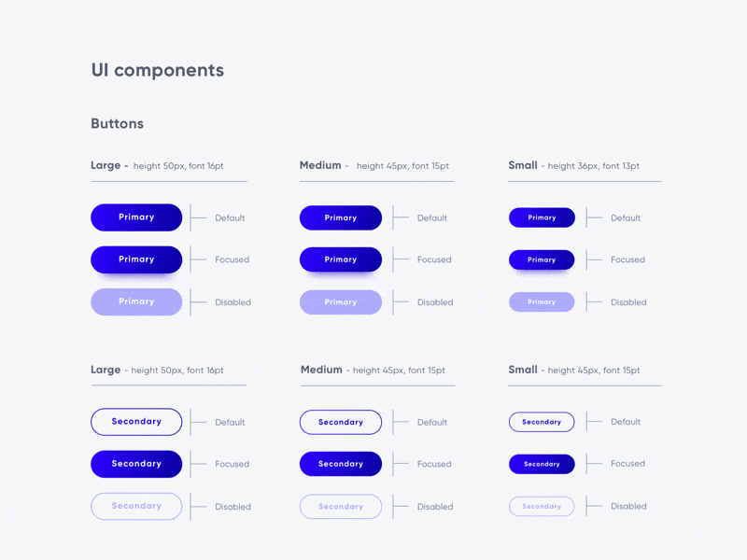Image resolution: width=747 pixels, height=560 pixels.
Task: Click the small default Primary button
Action: tap(542, 217)
